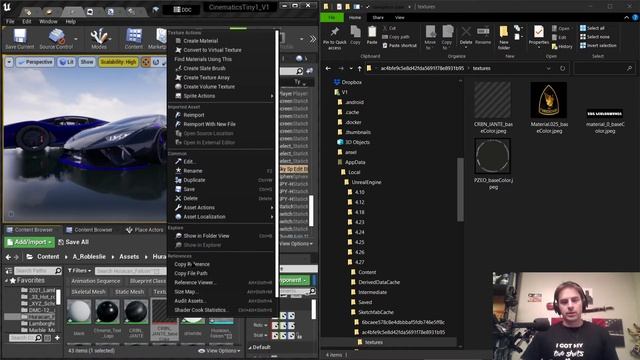
Task: Click the Reimport context menu entry
Action: (x=193, y=115)
